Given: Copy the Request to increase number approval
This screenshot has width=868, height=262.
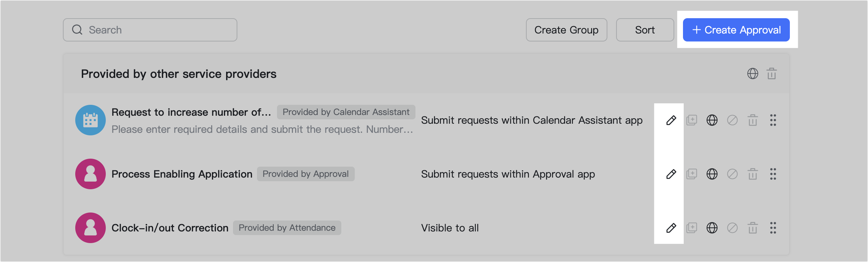Looking at the screenshot, I should tap(691, 120).
